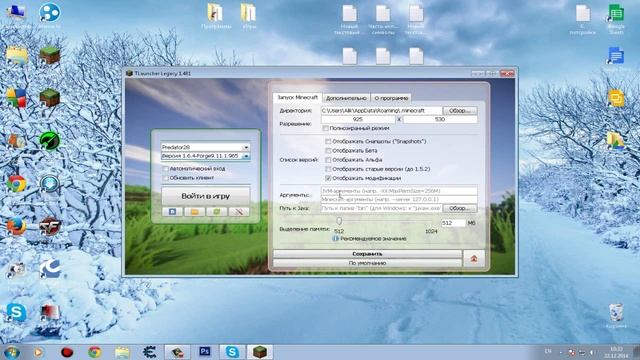Viewport: 640px width, 360px height.
Task: Open the game folder with the yellow folder button
Action: click(195, 211)
